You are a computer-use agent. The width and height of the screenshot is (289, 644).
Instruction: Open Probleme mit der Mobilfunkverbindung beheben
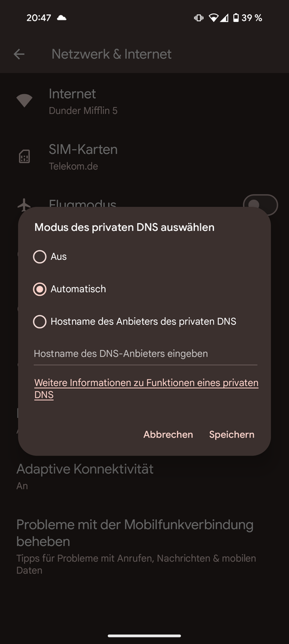tap(144, 546)
